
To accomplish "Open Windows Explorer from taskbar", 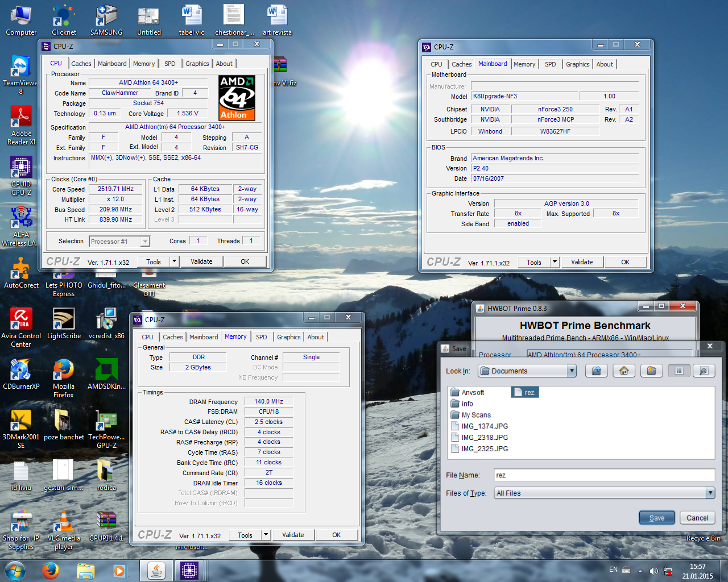I will 85,571.
